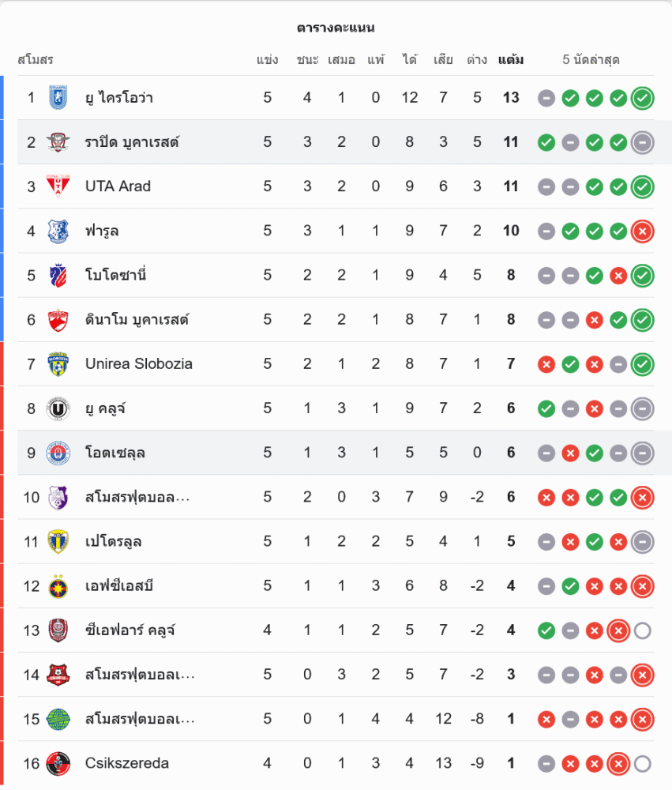Click Farul's latest red loss indicator
672x790 pixels.
(643, 231)
